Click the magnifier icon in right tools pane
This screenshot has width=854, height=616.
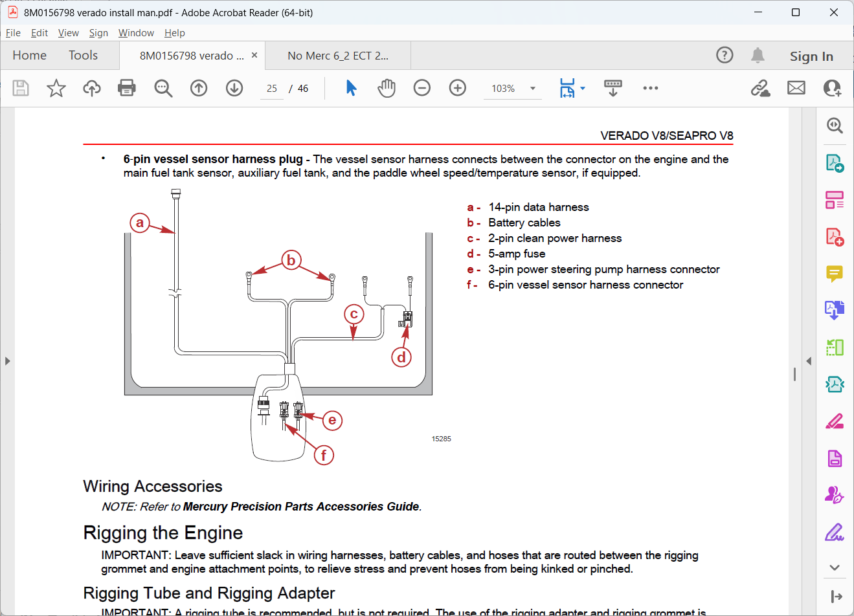click(x=835, y=126)
